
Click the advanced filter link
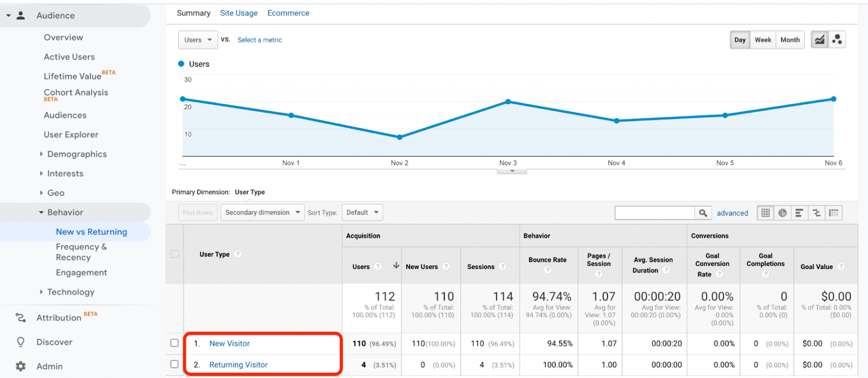[732, 213]
